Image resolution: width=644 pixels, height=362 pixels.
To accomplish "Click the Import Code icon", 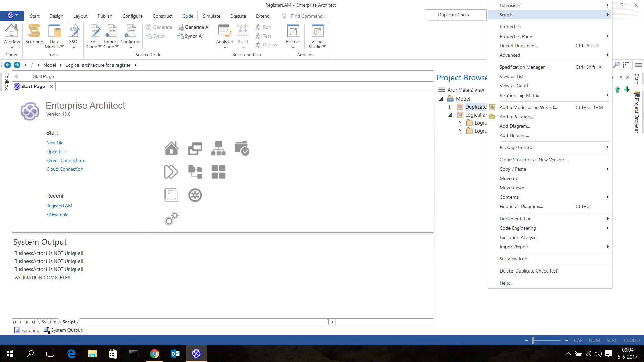I will [x=111, y=31].
